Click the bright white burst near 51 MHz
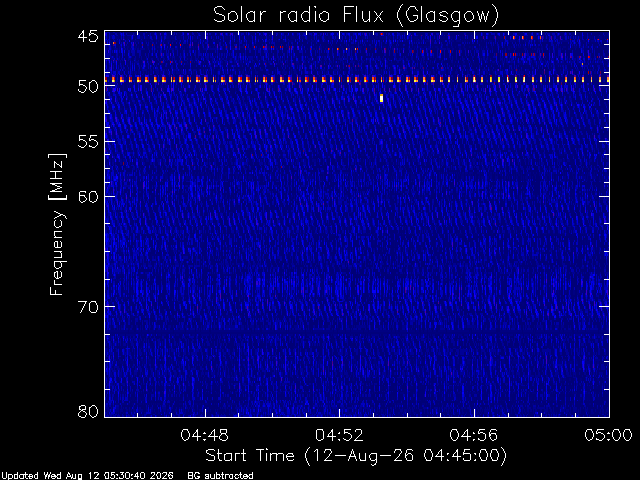 382,98
